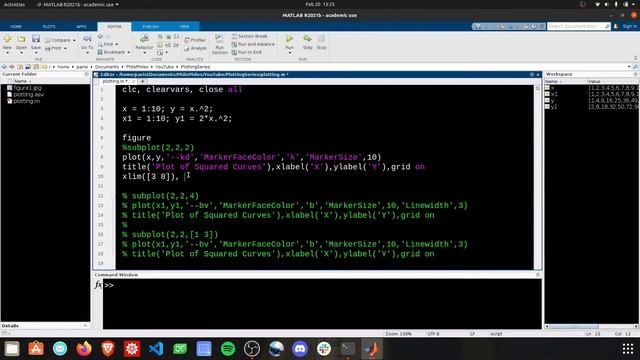Viewport: 640px width, 360px height.
Task: Click the Analyze code button
Action: [196, 48]
